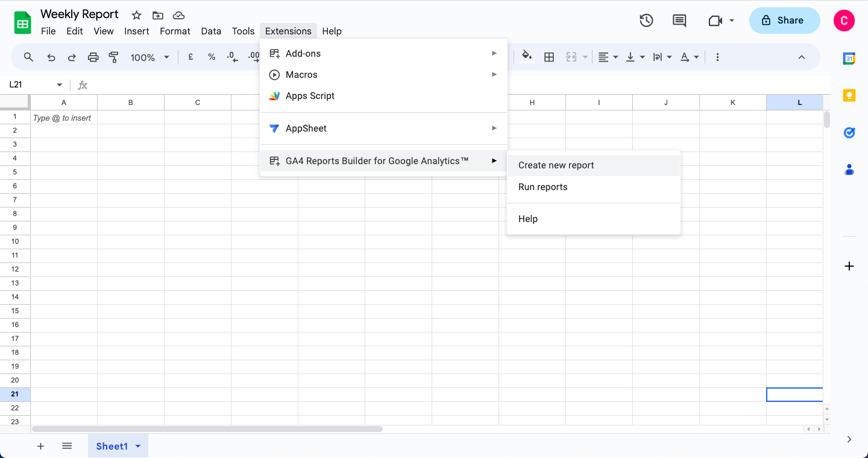Viewport: 868px width, 458px height.
Task: Print the spreadsheet
Action: point(93,57)
